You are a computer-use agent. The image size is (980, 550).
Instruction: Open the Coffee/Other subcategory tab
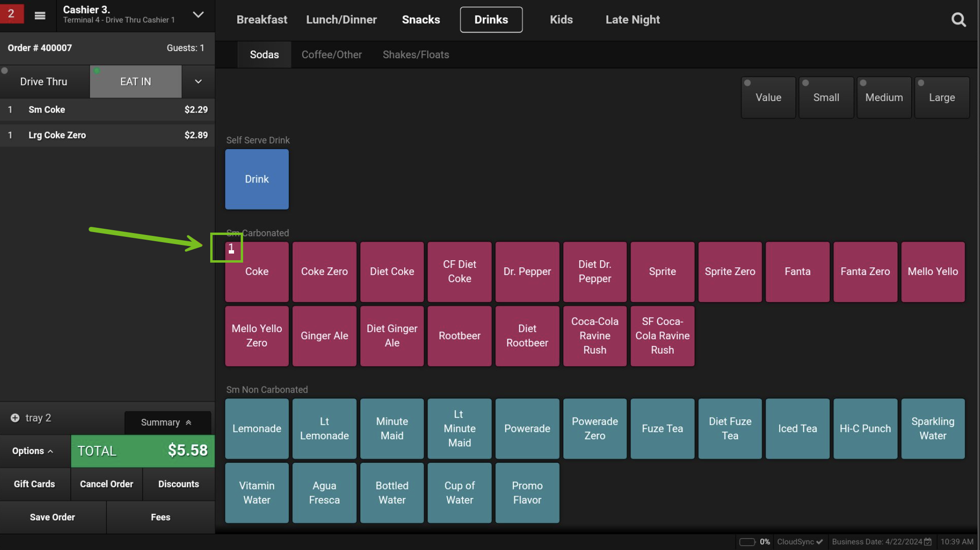[331, 55]
